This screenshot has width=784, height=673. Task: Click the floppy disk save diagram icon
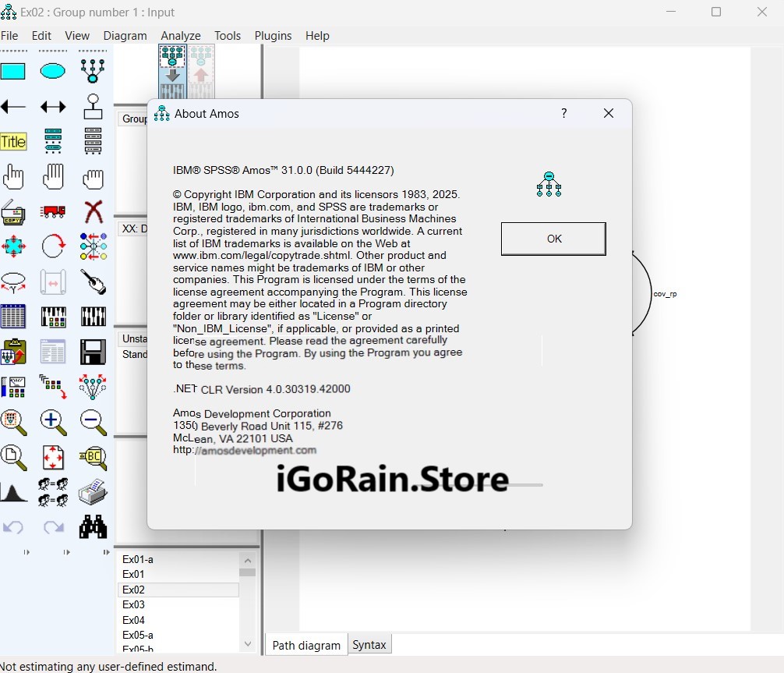click(x=94, y=352)
